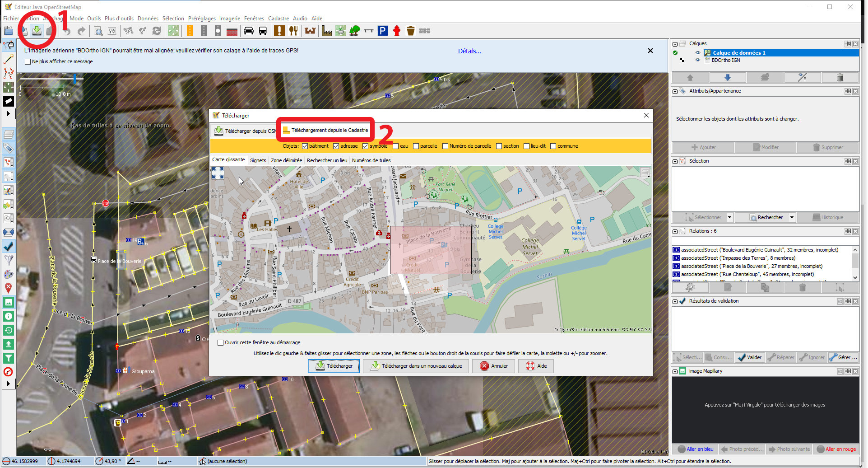Move the layer down with blue arrow

tap(727, 77)
